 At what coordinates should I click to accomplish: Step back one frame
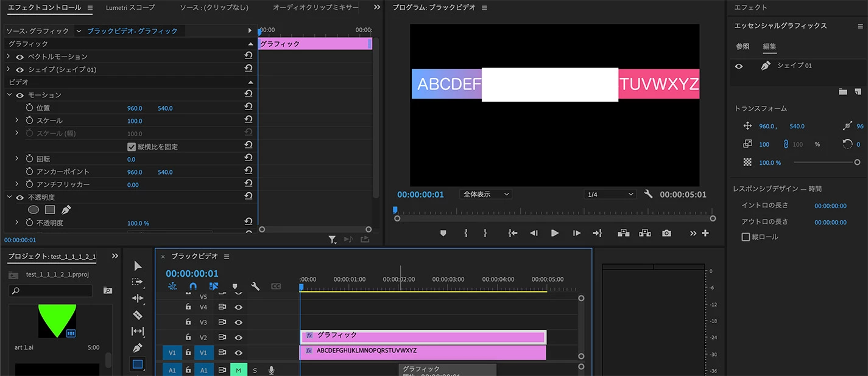[534, 233]
